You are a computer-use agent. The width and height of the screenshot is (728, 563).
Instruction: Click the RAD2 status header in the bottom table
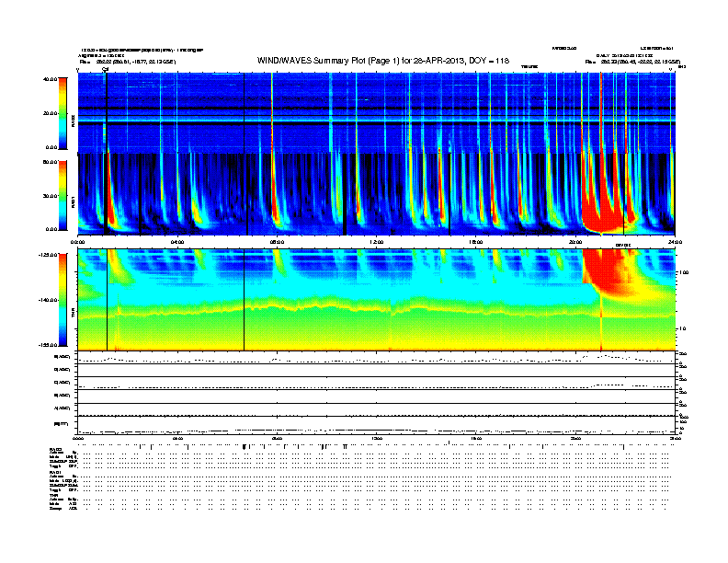pyautogui.click(x=55, y=449)
